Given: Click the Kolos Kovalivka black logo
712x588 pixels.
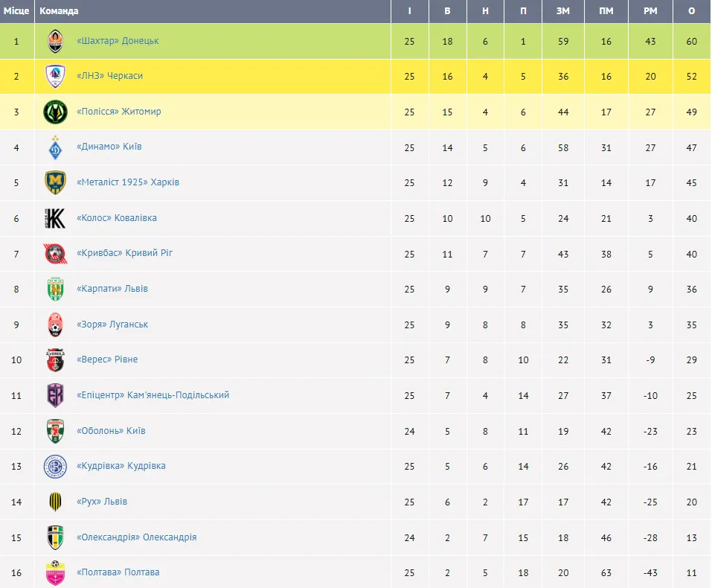Looking at the screenshot, I should pos(55,218).
